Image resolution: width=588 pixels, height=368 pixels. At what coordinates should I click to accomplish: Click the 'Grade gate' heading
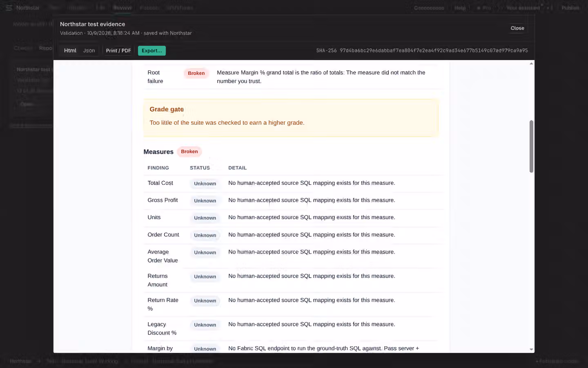click(167, 109)
